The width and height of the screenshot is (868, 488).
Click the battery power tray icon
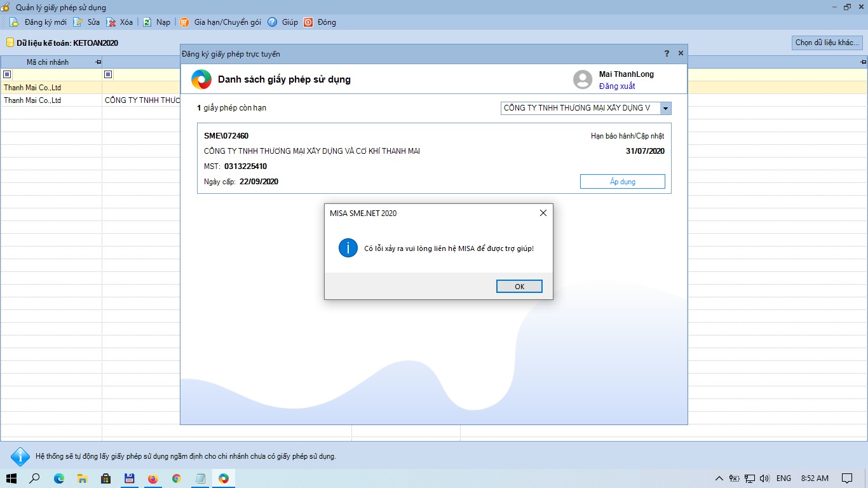pos(734,478)
